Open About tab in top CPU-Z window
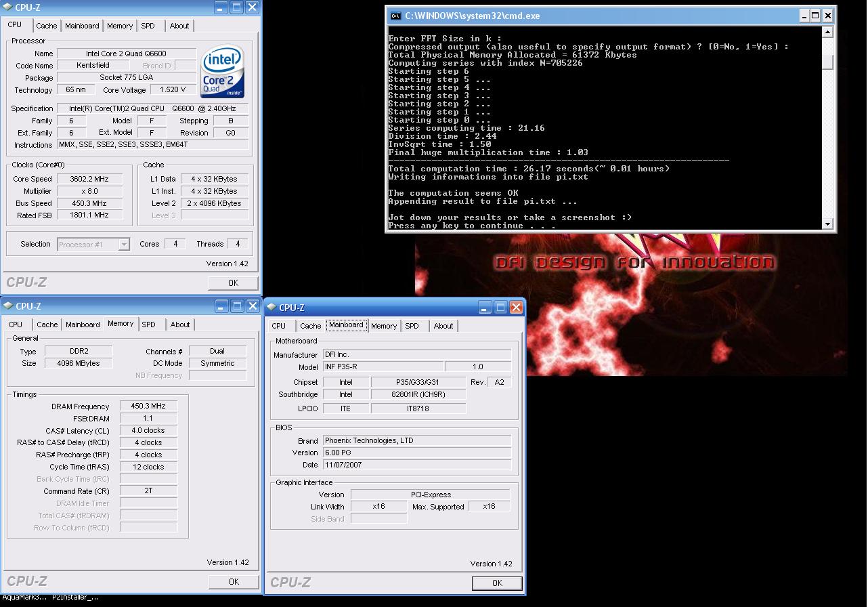 pyautogui.click(x=179, y=26)
